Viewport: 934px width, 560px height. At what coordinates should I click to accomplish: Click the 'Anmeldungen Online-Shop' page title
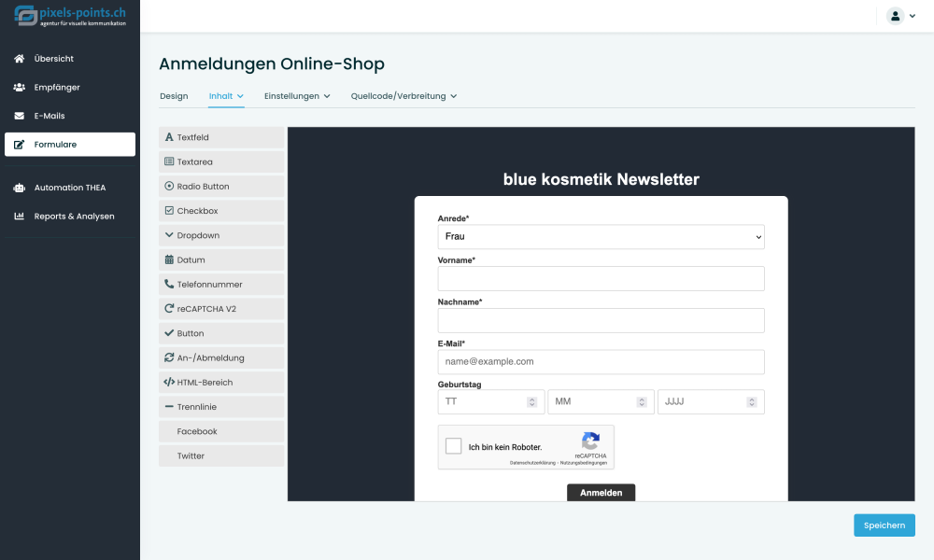tap(272, 63)
